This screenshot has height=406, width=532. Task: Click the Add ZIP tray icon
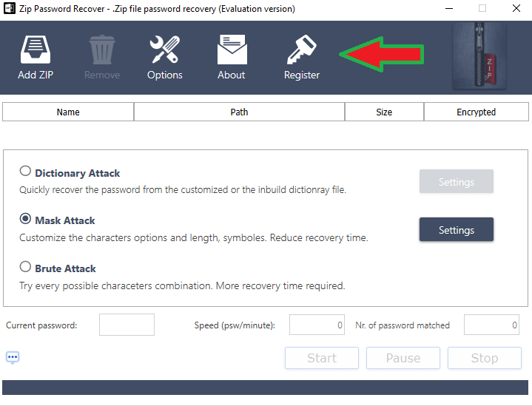click(36, 50)
